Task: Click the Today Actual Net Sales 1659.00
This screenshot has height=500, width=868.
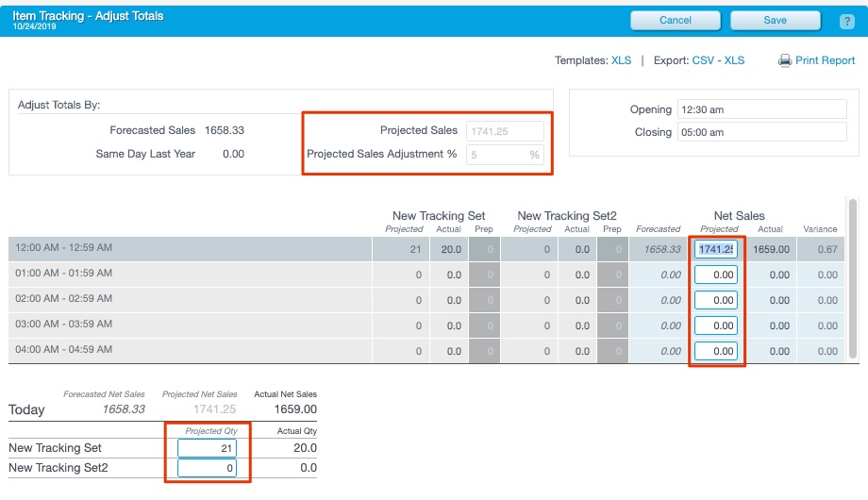Action: click(x=295, y=409)
